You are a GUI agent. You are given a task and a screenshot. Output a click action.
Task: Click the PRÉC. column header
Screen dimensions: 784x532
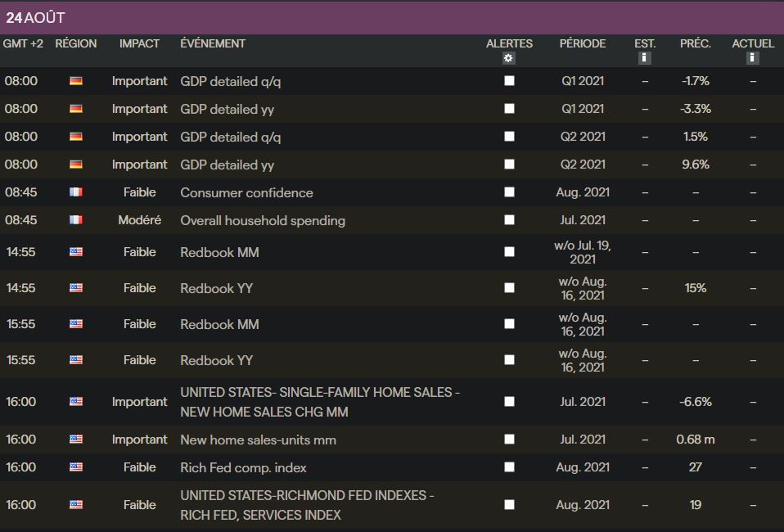tap(695, 43)
